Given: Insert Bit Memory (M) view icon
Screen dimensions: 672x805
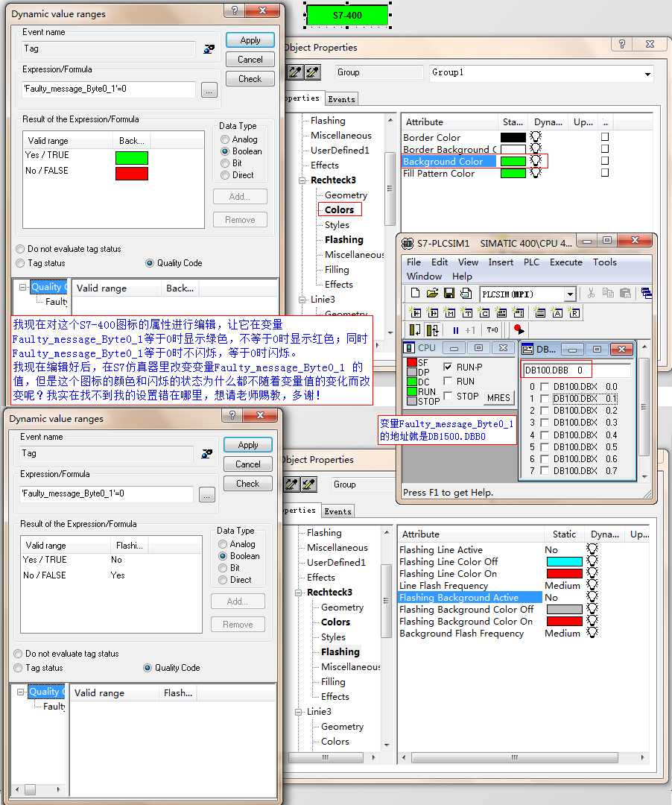Looking at the screenshot, I should tap(449, 312).
